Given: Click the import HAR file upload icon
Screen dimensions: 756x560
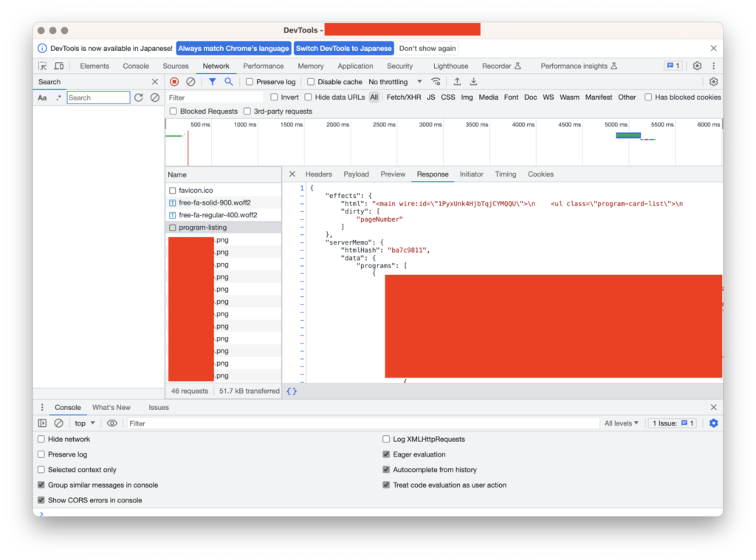Looking at the screenshot, I should [457, 82].
